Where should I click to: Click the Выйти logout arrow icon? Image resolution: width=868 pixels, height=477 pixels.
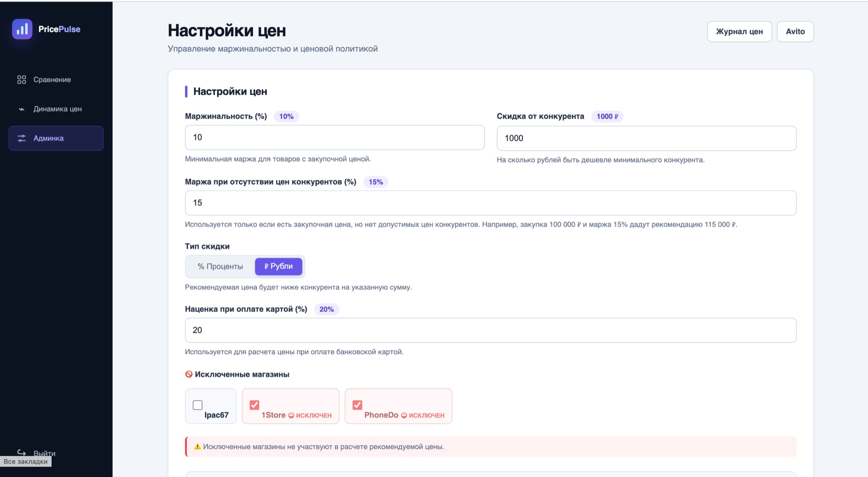click(22, 452)
